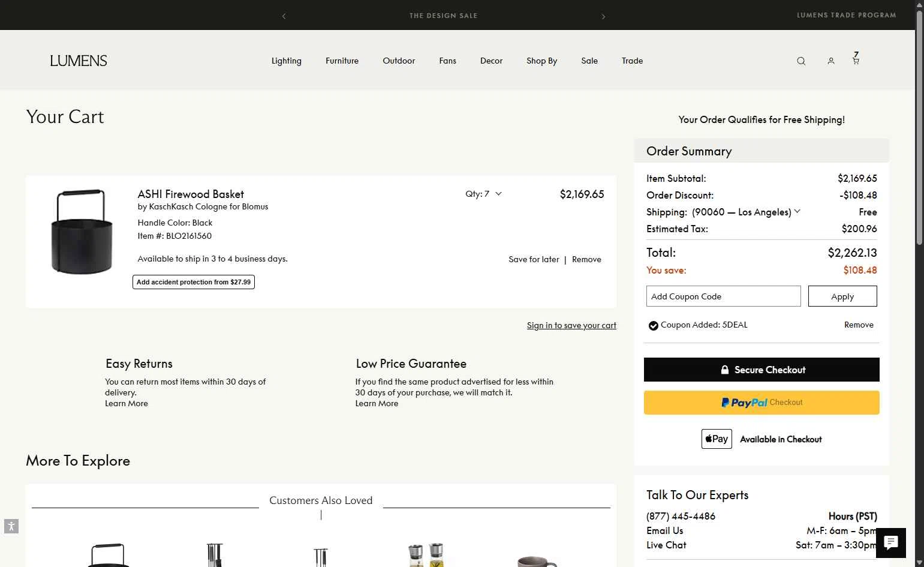Click the search magnifier icon
The height and width of the screenshot is (567, 924).
click(x=801, y=61)
